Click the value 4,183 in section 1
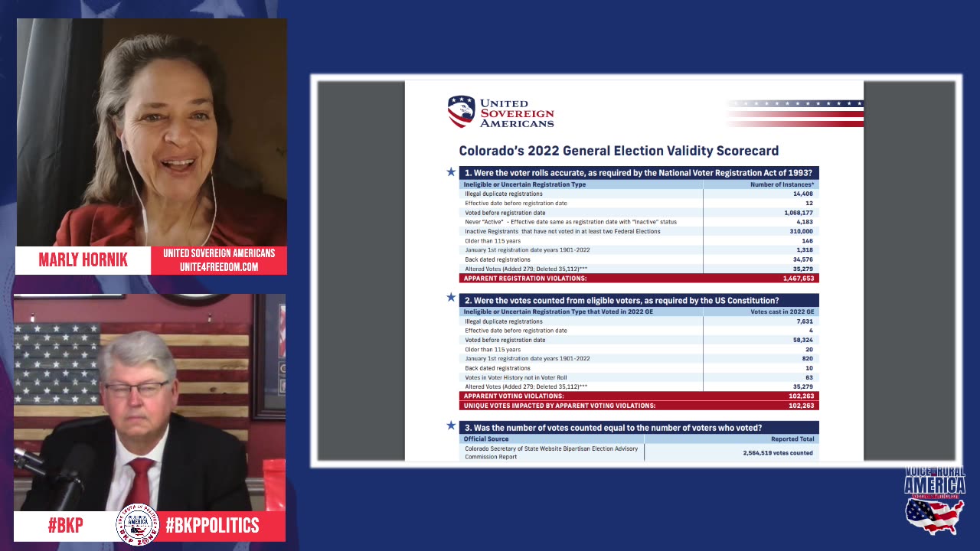This screenshot has height=551, width=980. (805, 222)
